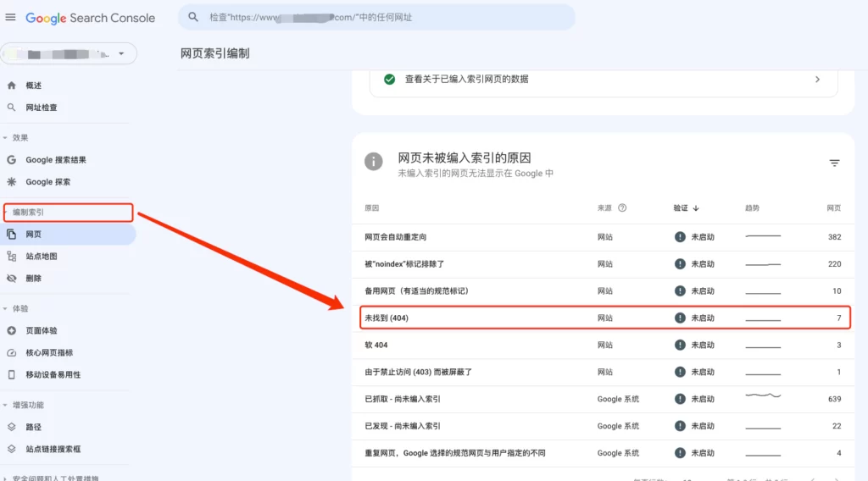Screen dimensions: 868x481
Task: Open the 已发现 - 尚未编入索引 row
Action: tap(604, 426)
